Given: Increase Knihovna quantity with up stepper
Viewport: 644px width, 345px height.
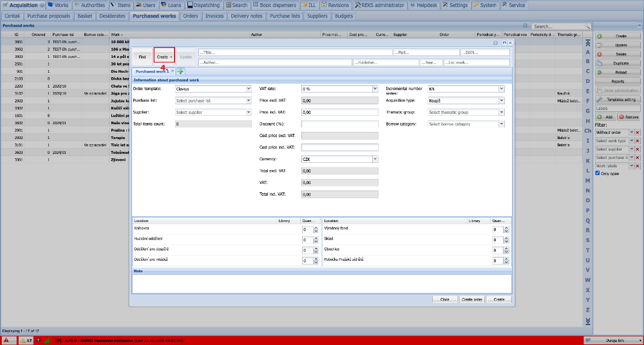Looking at the screenshot, I should 316,228.
